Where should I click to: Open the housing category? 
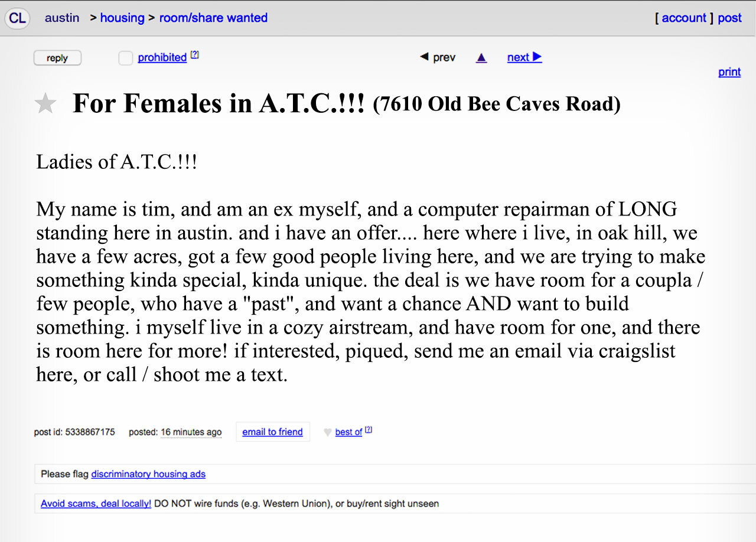tap(122, 18)
